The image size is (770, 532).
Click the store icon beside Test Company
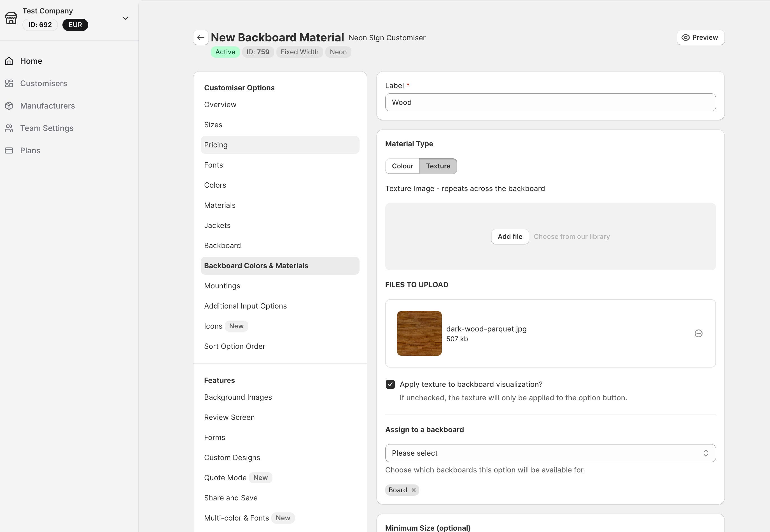coord(11,18)
